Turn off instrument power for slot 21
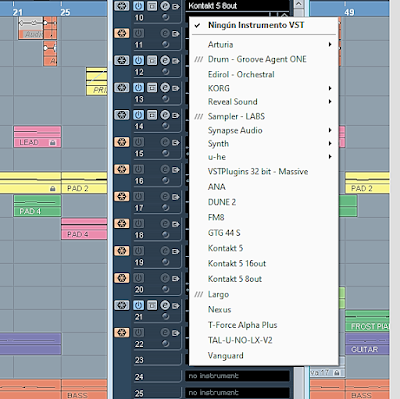The width and height of the screenshot is (400, 399). [139, 305]
